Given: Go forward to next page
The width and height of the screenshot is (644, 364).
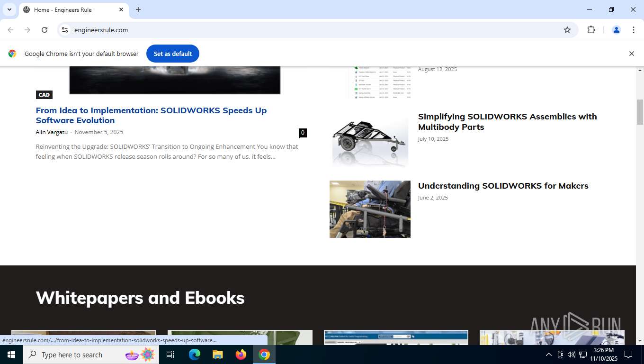Looking at the screenshot, I should 27,30.
